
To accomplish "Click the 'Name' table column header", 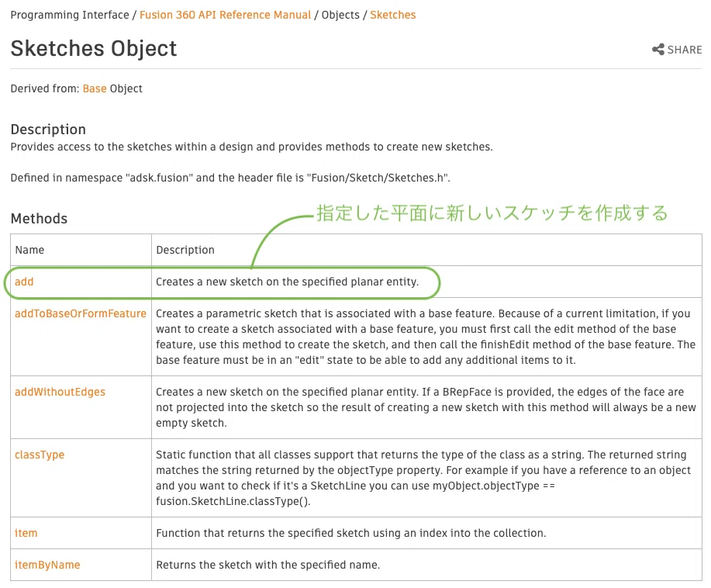I will (29, 250).
